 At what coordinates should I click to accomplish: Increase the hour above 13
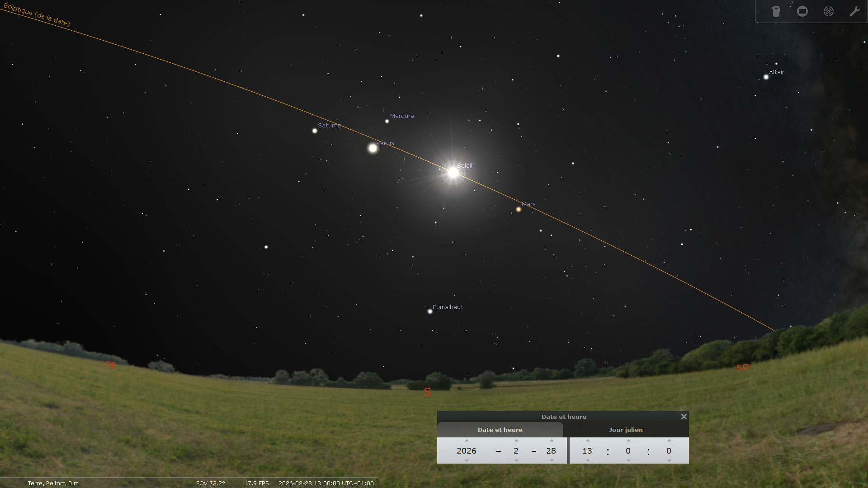[588, 441]
